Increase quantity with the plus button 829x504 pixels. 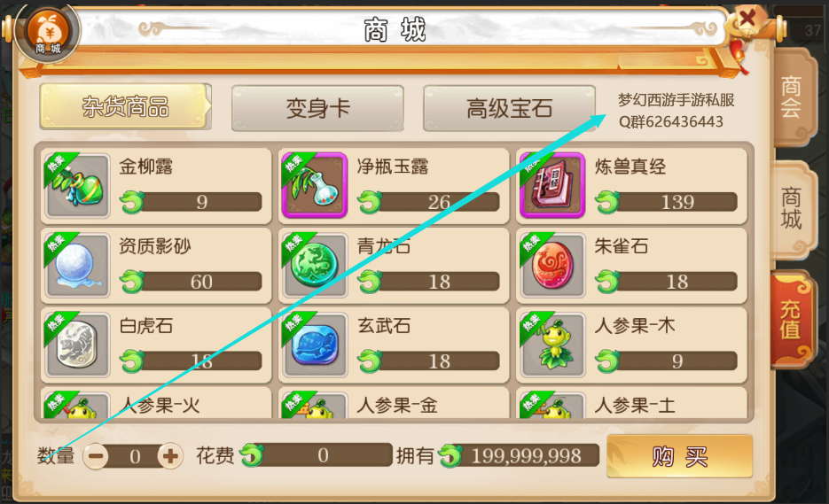170,456
